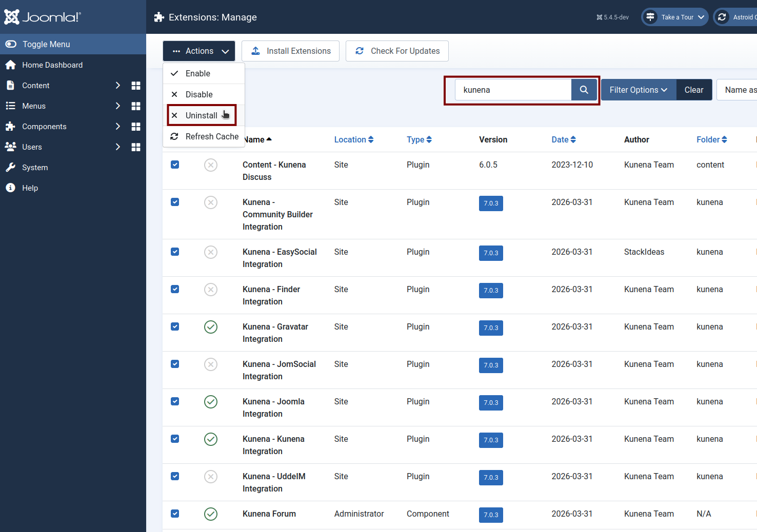Open Menus dashboard grid icon
Screen dimensions: 757x532
coord(136,106)
